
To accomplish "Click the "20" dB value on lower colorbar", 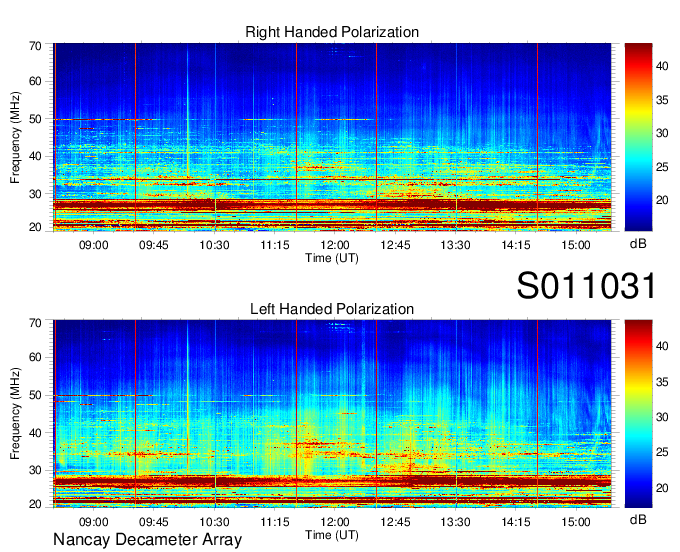I will 662,488.
